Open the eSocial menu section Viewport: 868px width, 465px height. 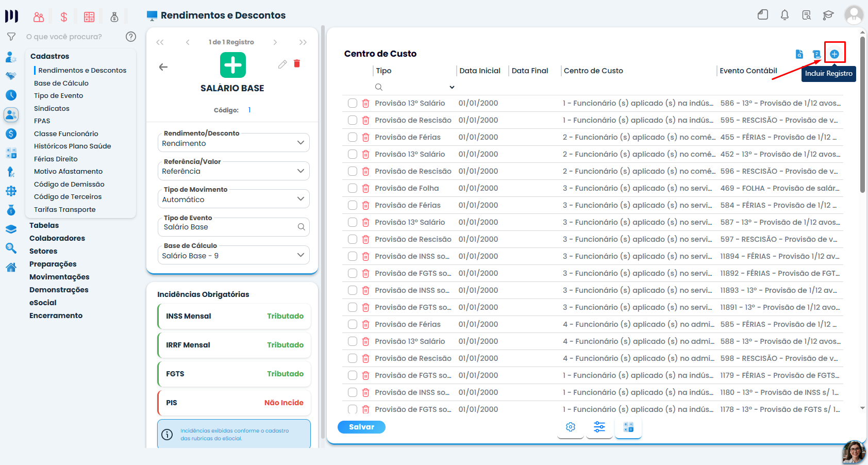[x=43, y=303]
